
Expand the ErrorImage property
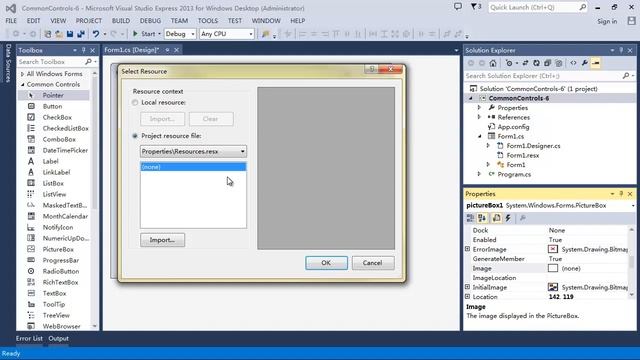[x=468, y=249]
